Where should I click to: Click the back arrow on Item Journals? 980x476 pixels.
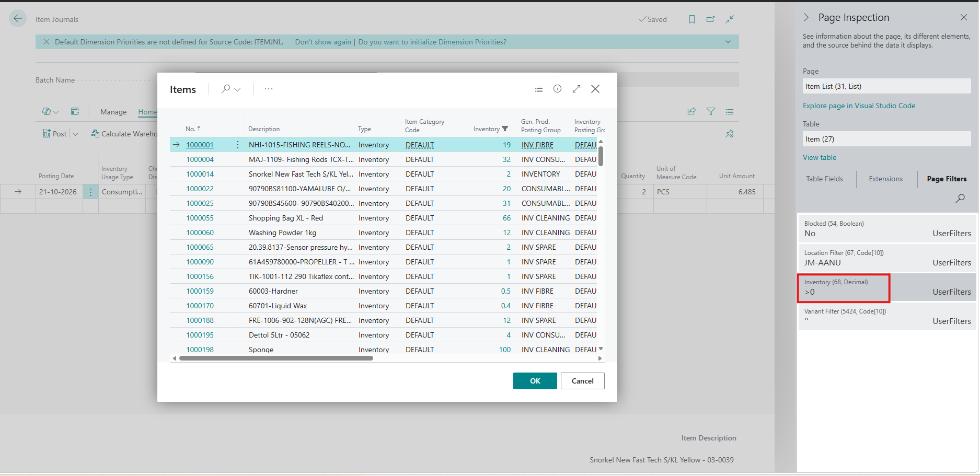[x=18, y=19]
